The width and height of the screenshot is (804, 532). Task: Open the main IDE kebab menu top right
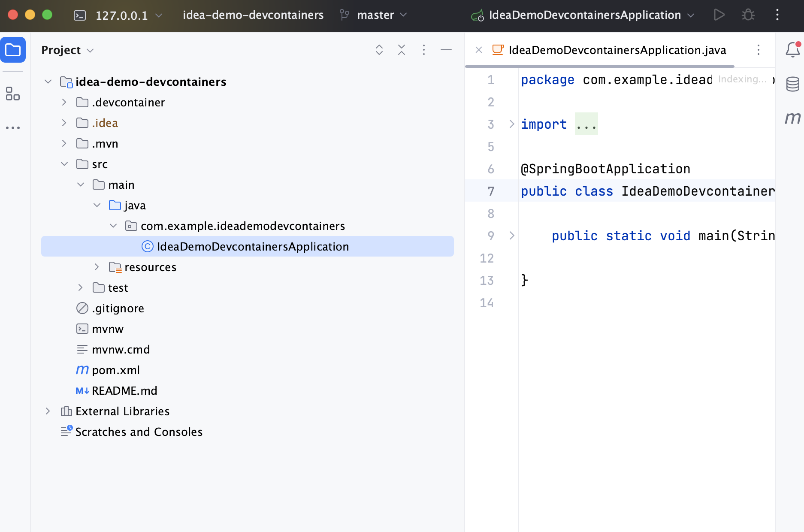click(777, 15)
